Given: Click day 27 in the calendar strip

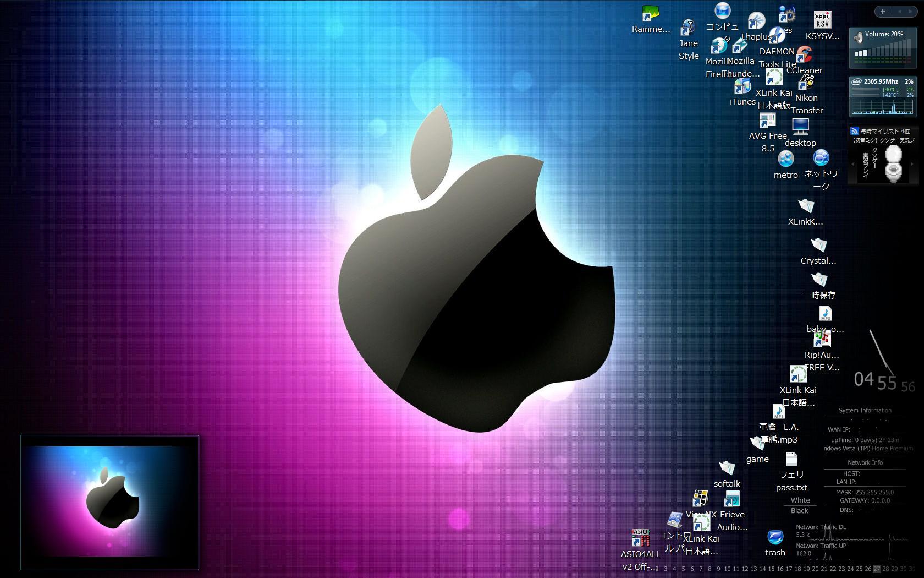Looking at the screenshot, I should click(877, 569).
